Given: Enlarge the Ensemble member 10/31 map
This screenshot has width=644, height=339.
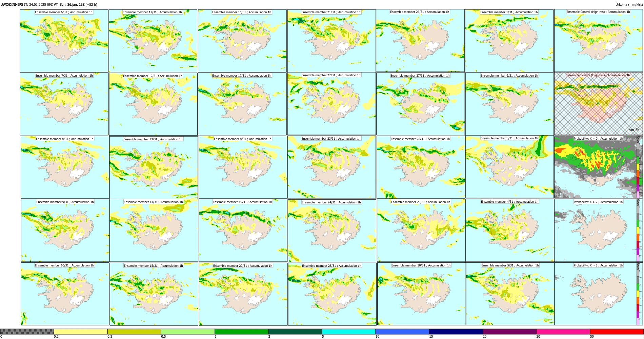Looking at the screenshot, I should tap(65, 294).
